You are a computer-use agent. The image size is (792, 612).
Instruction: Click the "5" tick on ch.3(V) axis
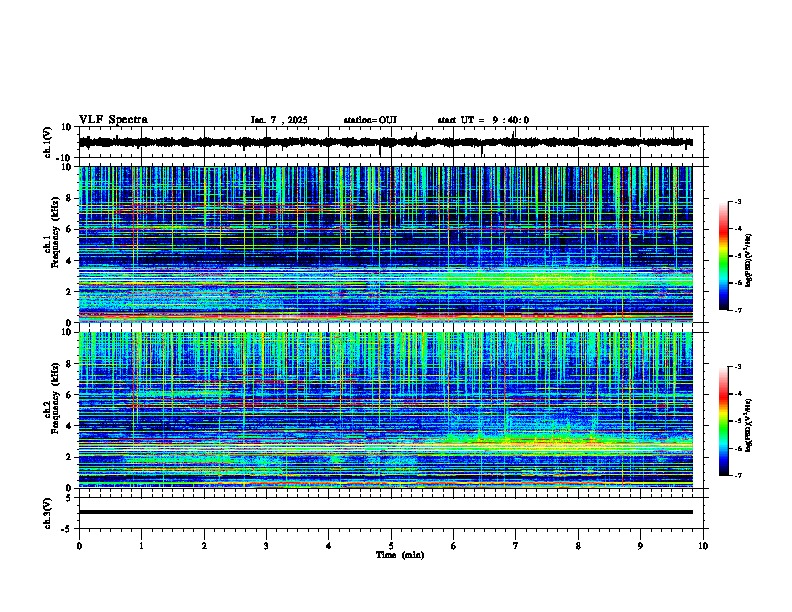[69, 498]
